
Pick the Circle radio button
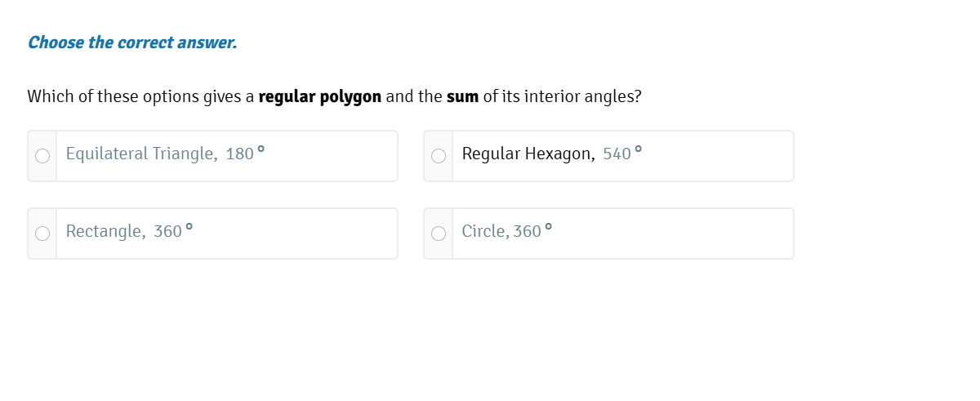pyautogui.click(x=439, y=234)
